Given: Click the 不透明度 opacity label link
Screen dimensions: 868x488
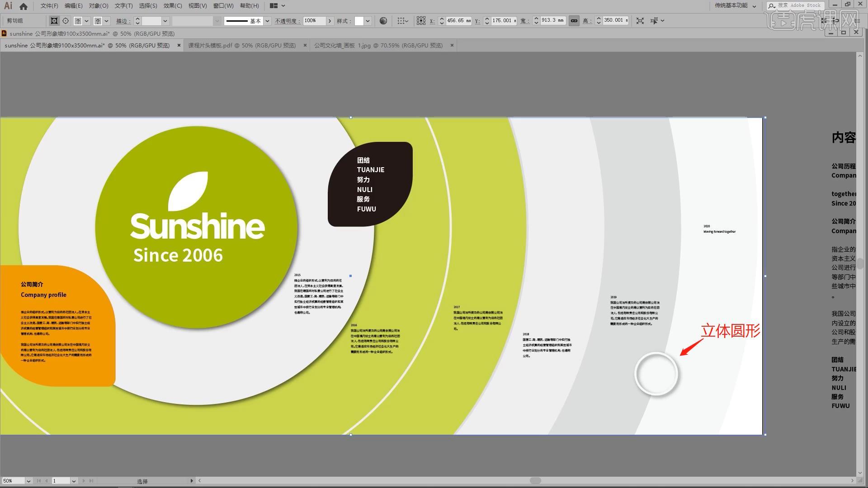Looking at the screenshot, I should tap(287, 21).
